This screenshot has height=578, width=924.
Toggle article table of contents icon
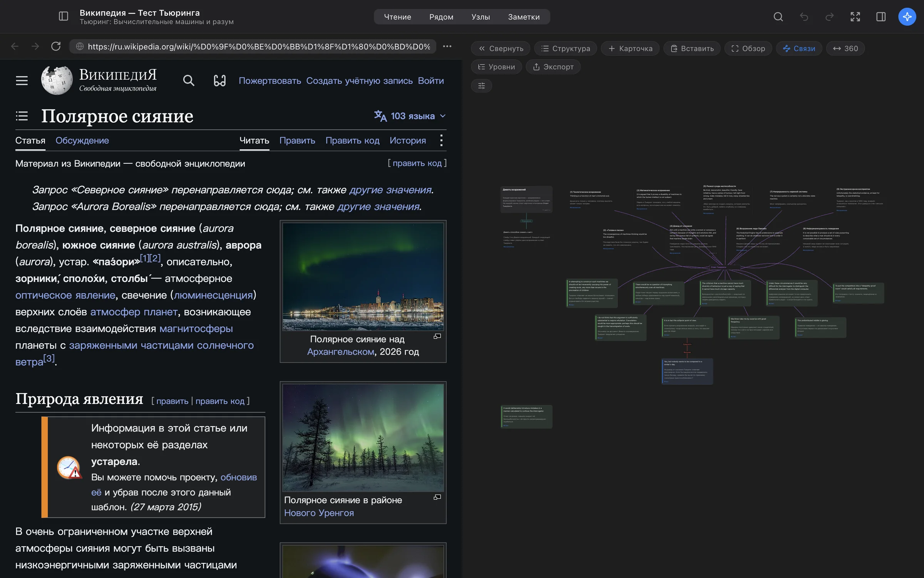22,116
